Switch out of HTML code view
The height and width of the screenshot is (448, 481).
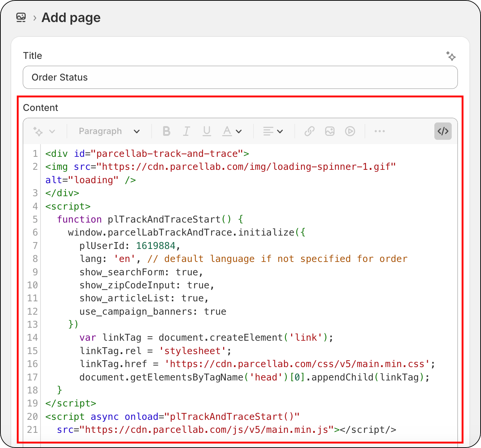point(443,131)
